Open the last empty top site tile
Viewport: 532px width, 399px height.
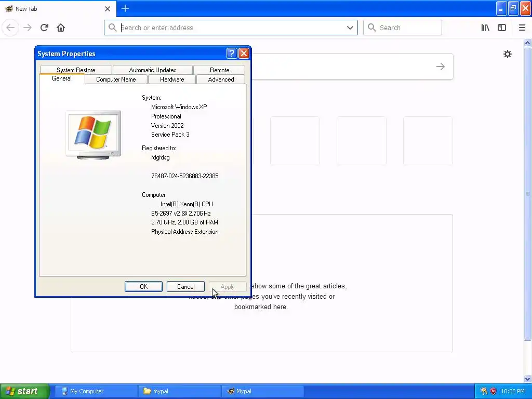tap(428, 141)
